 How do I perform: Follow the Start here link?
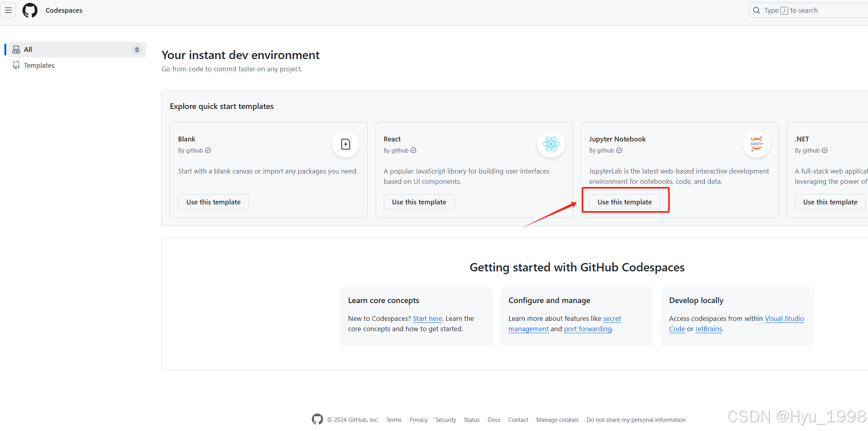pos(427,318)
